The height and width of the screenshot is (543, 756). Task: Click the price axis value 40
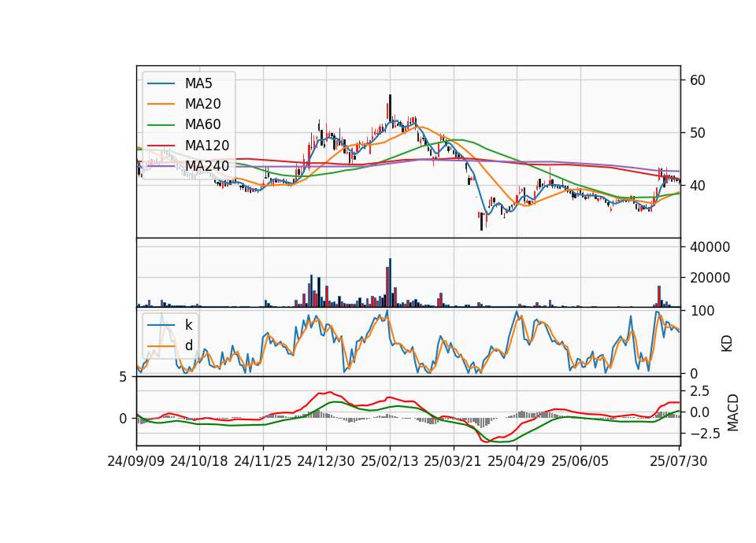(698, 186)
